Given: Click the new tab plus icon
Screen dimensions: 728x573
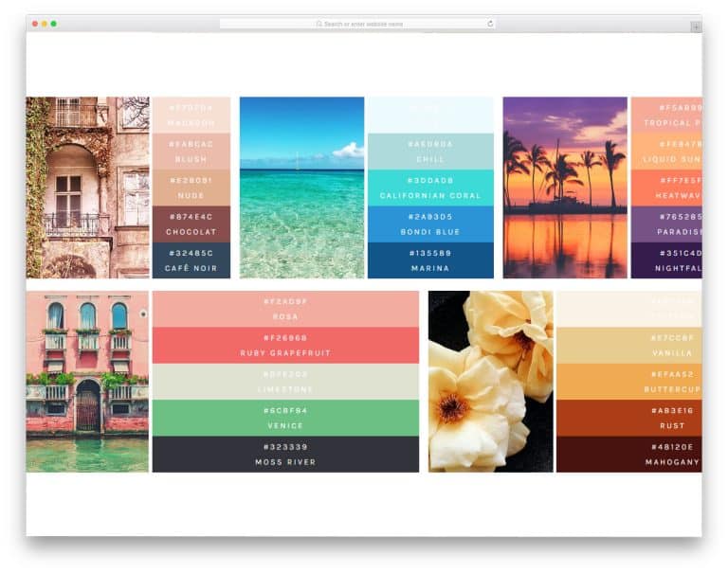Looking at the screenshot, I should pyautogui.click(x=696, y=27).
